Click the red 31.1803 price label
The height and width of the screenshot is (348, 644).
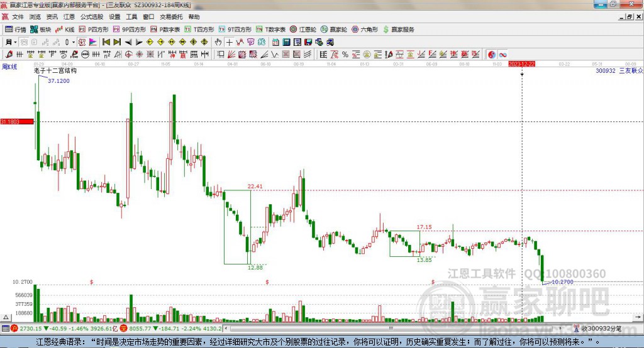17,121
